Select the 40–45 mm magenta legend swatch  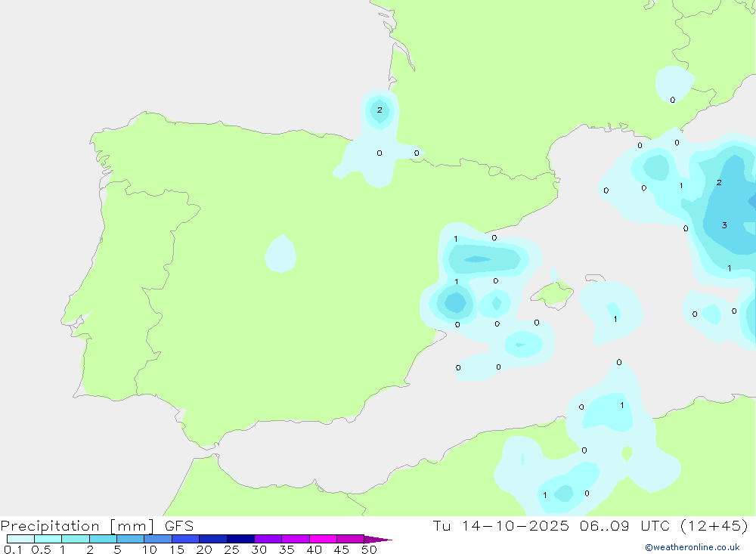(x=323, y=539)
